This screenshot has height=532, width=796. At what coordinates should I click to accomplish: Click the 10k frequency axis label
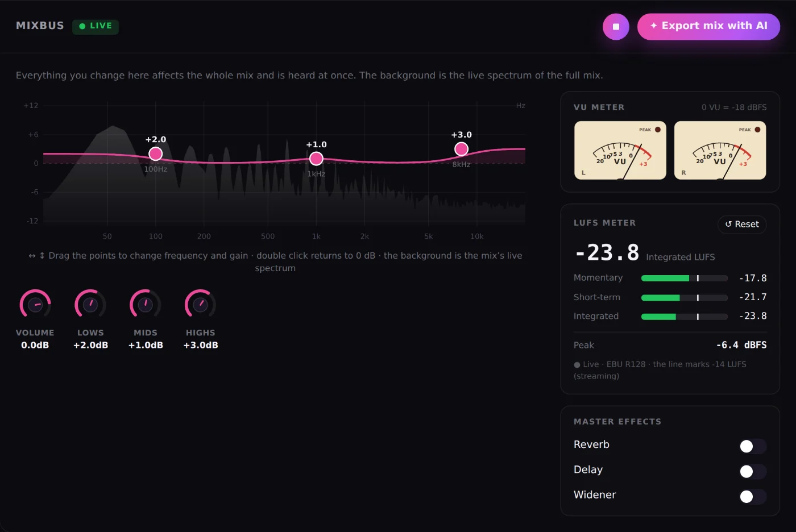pyautogui.click(x=476, y=236)
